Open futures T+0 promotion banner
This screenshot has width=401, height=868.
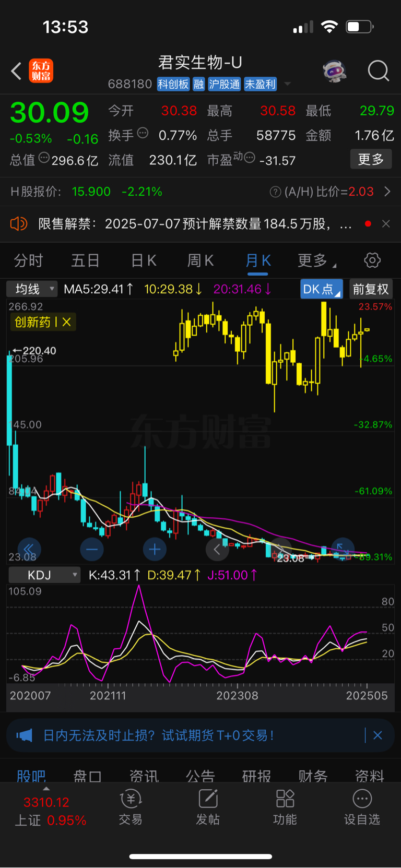coord(200,735)
